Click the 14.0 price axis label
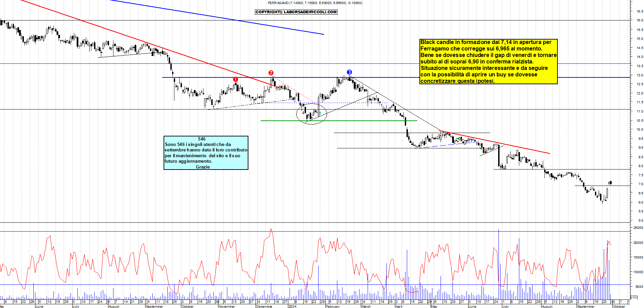The width and height of the screenshot is (644, 308). 640,57
